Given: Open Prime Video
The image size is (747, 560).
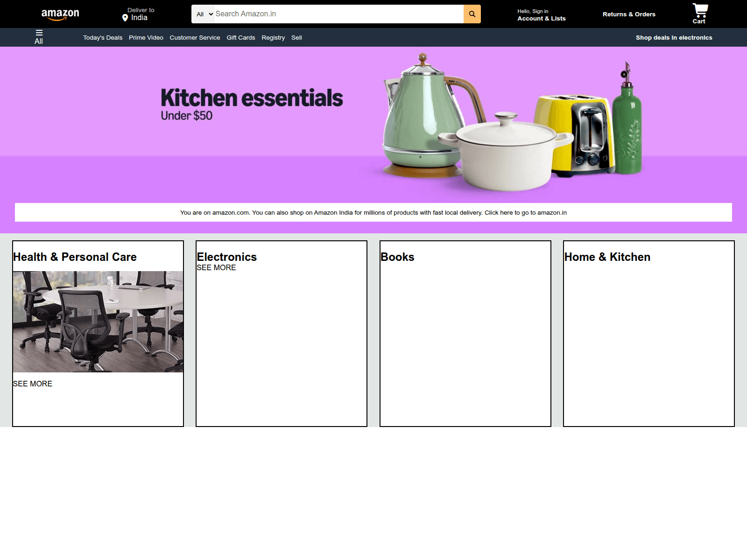Looking at the screenshot, I should 146,38.
